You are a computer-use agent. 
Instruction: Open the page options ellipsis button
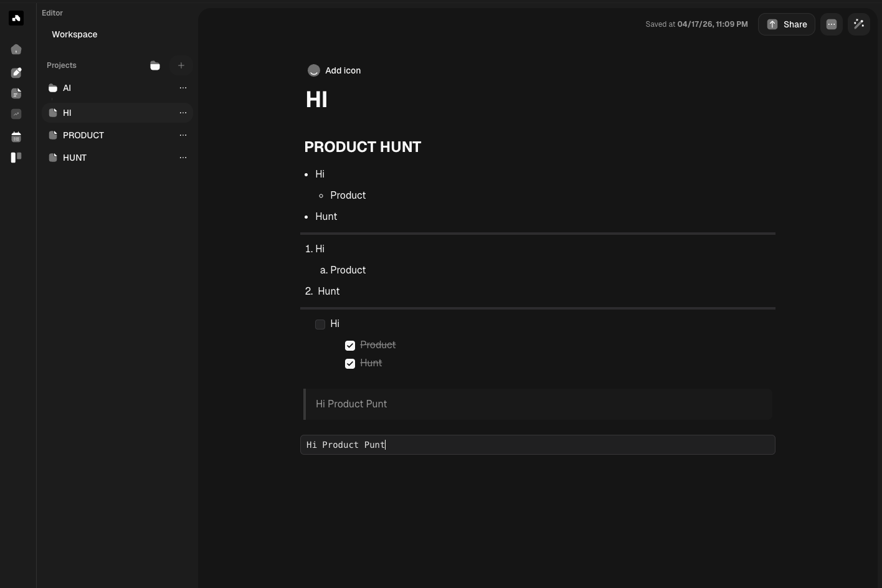coord(832,24)
